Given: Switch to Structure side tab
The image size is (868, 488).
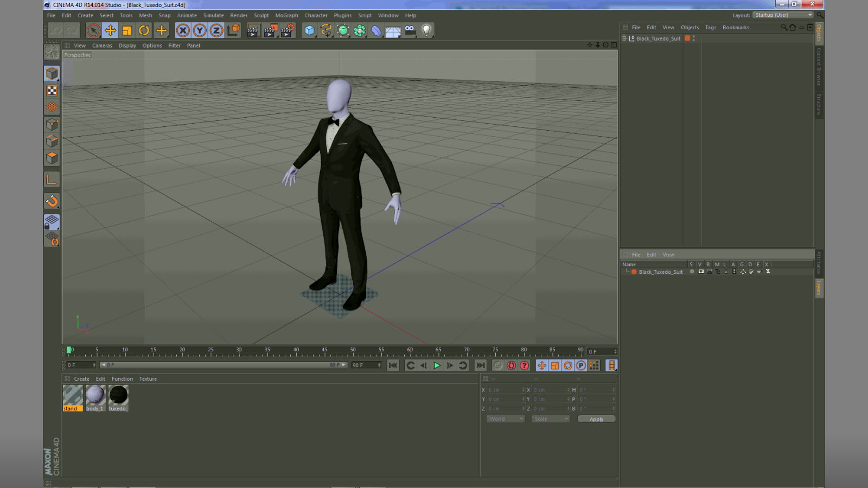Looking at the screenshot, I should pos(819,105).
